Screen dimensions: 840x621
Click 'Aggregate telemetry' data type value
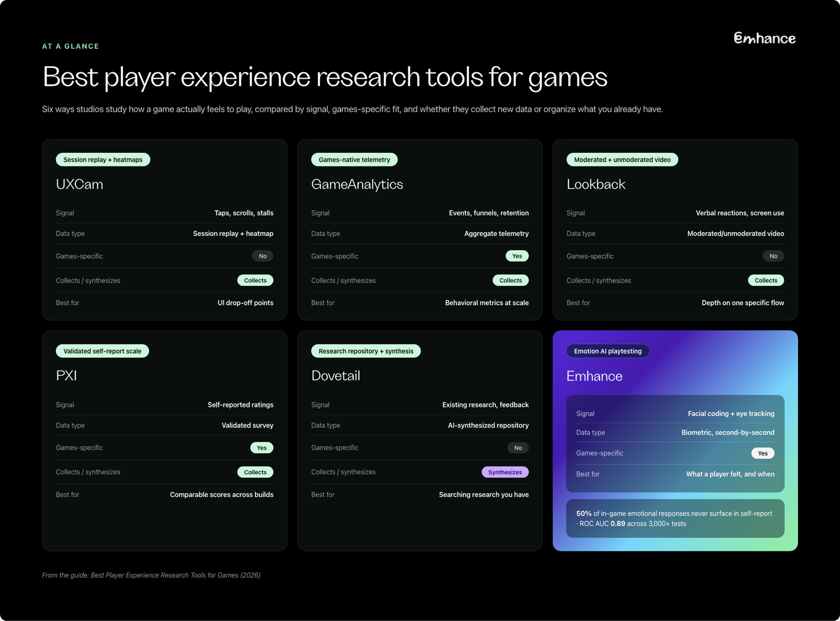pyautogui.click(x=496, y=233)
